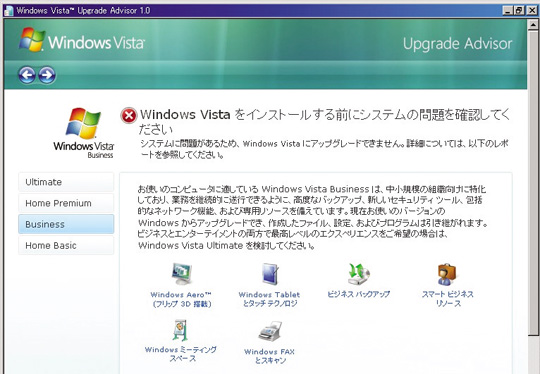This screenshot has height=374, width=540.
Task: Go forward with the right arrow button
Action: pyautogui.click(x=47, y=75)
